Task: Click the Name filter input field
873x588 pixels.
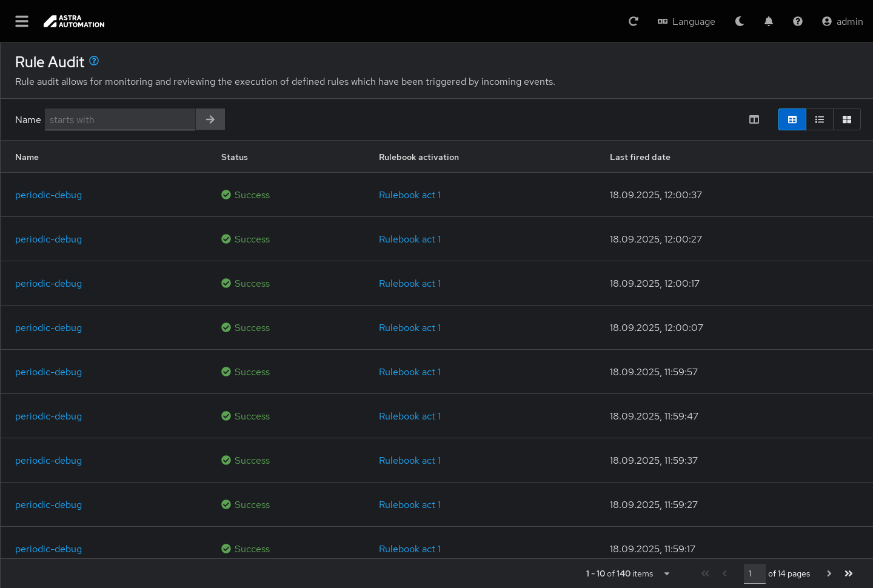Action: pos(120,119)
